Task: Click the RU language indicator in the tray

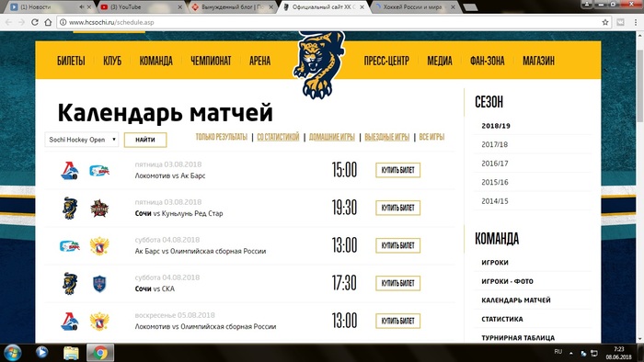Action: coord(558,351)
